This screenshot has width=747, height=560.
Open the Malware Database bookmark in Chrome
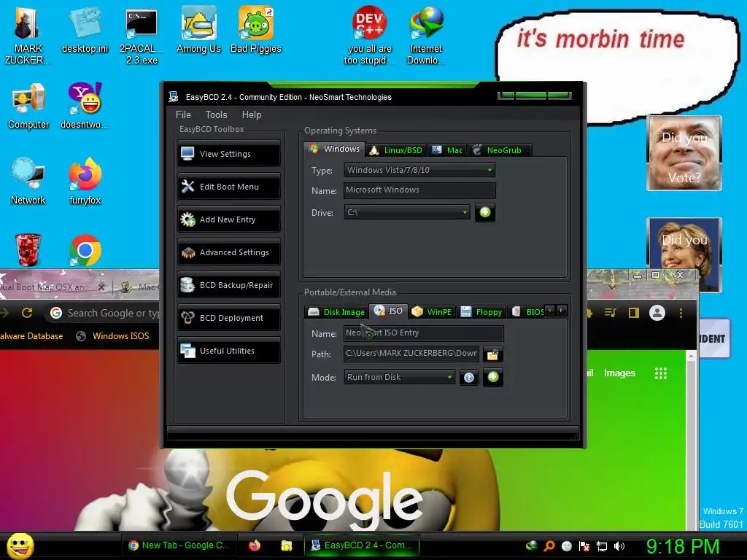click(31, 336)
